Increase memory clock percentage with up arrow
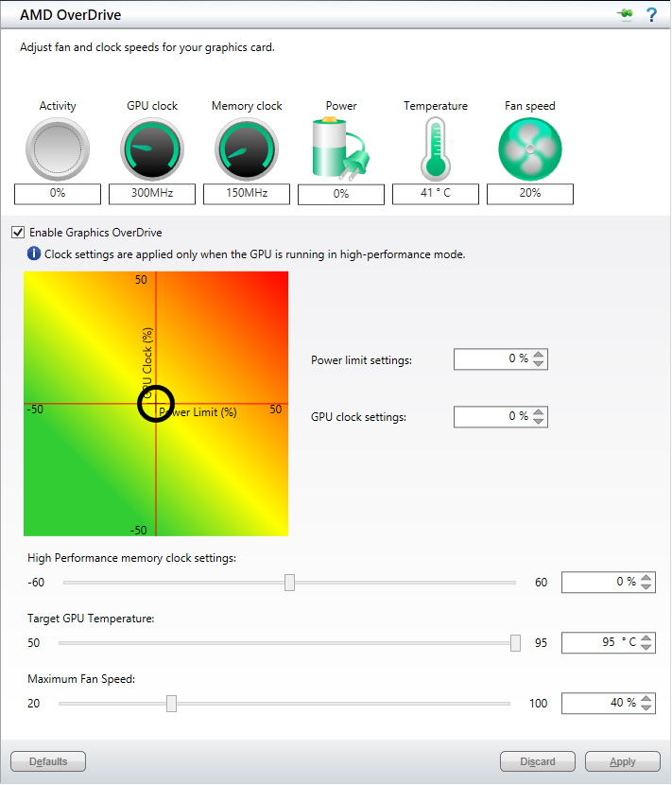The image size is (672, 785). (x=646, y=577)
